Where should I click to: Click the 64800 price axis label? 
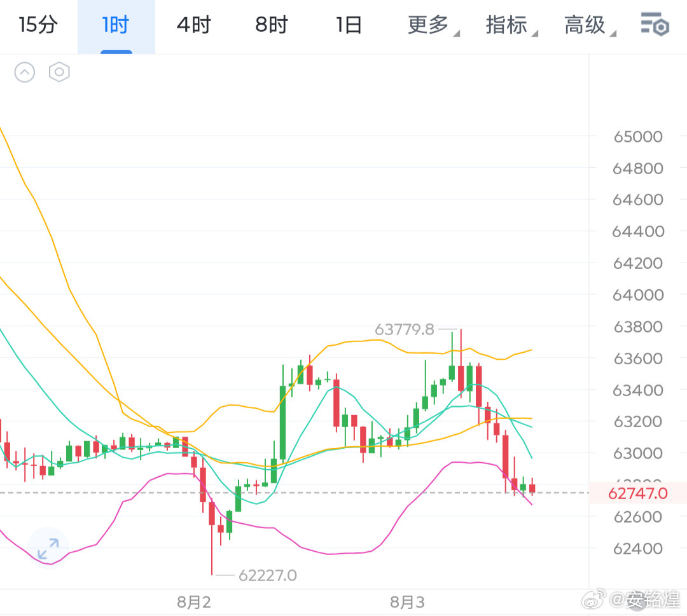[x=638, y=168]
